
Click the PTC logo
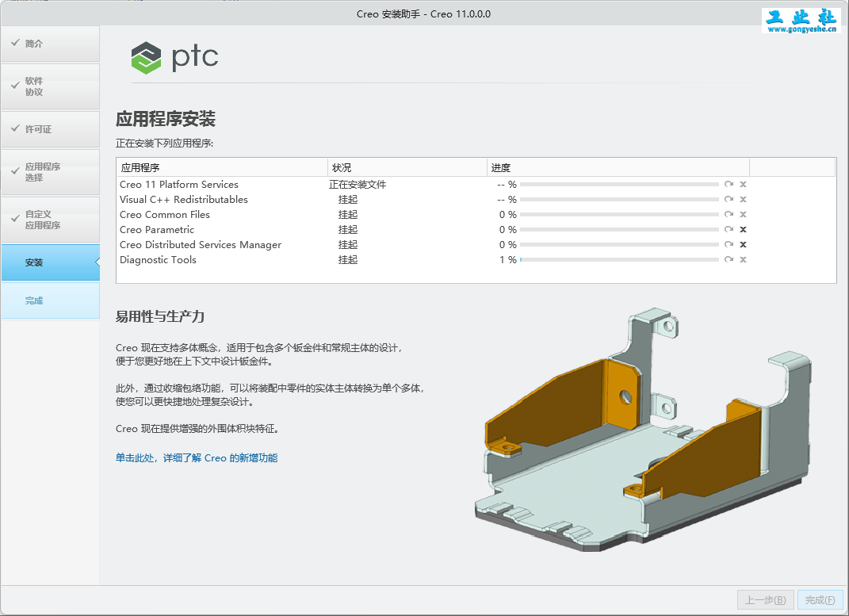tap(174, 57)
